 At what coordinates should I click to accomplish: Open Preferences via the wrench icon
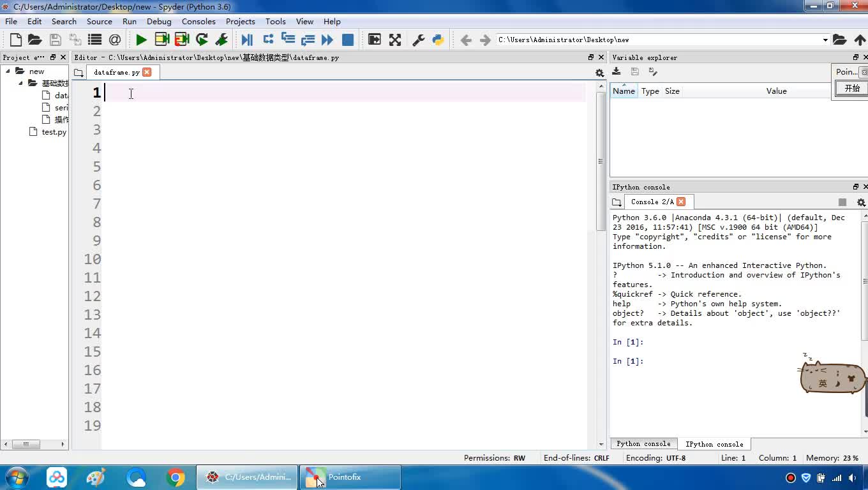pyautogui.click(x=419, y=40)
